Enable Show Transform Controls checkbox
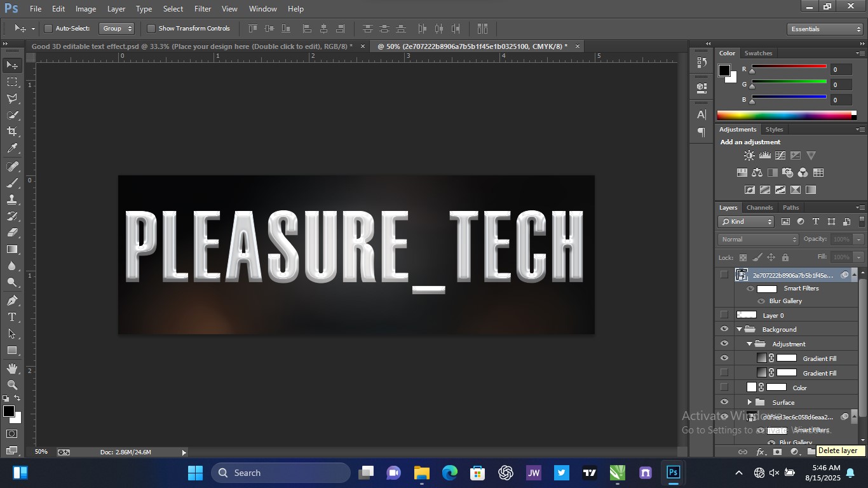Image resolution: width=868 pixels, height=488 pixels. [151, 29]
